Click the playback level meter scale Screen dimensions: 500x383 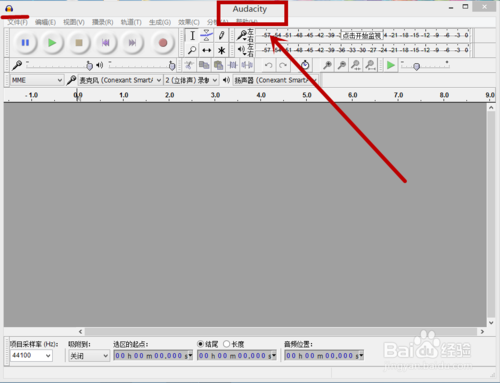point(363,50)
